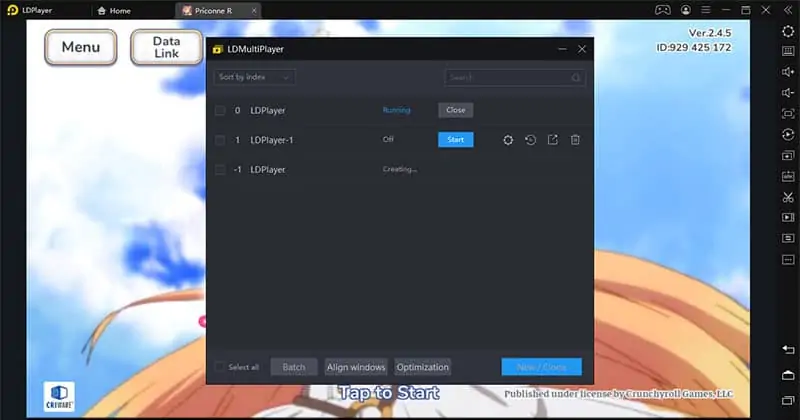
Task: Click the Off status of LDPlayer-1
Action: click(x=388, y=139)
